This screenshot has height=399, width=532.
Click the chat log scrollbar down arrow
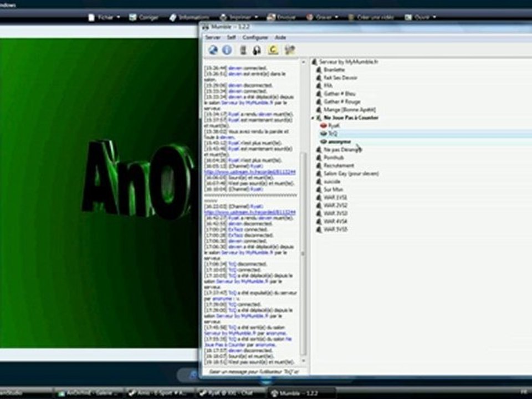303,361
